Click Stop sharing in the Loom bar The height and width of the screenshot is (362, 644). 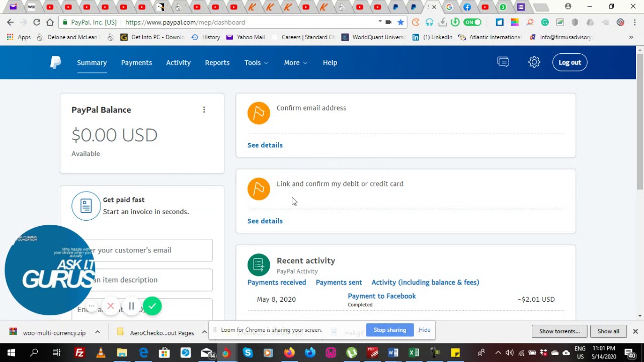click(x=389, y=330)
